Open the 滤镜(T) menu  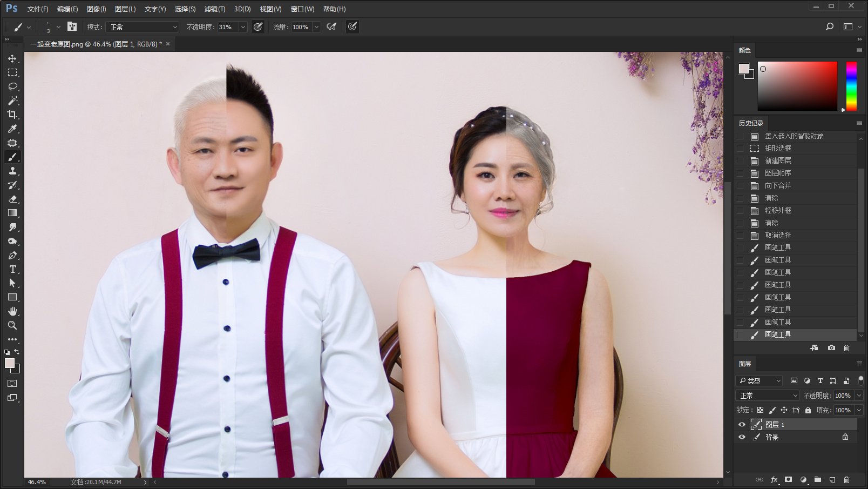[214, 9]
